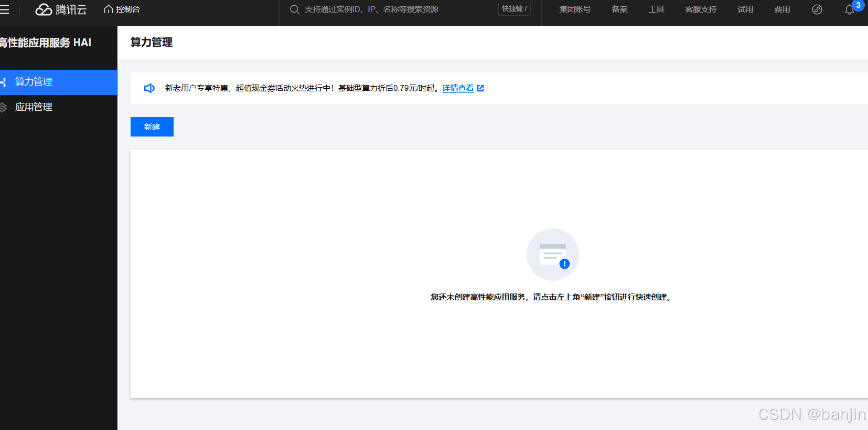The width and height of the screenshot is (868, 430).
Task: Click the search magnifier icon
Action: pyautogui.click(x=295, y=9)
